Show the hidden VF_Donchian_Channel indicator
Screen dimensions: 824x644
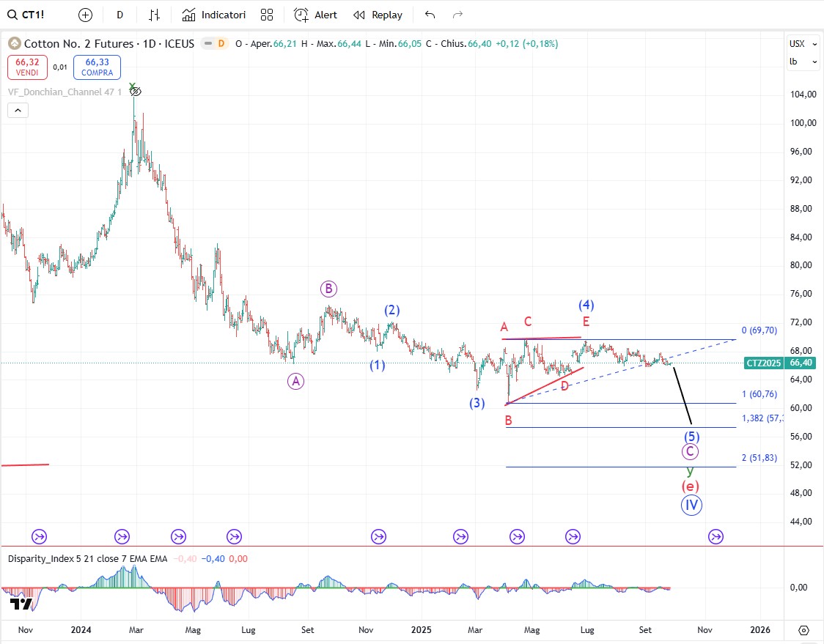click(x=135, y=92)
